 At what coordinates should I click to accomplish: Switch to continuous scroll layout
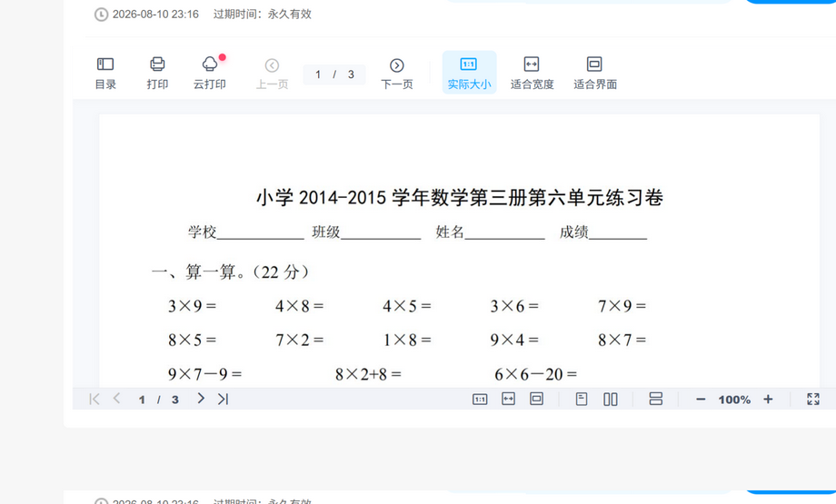[656, 399]
